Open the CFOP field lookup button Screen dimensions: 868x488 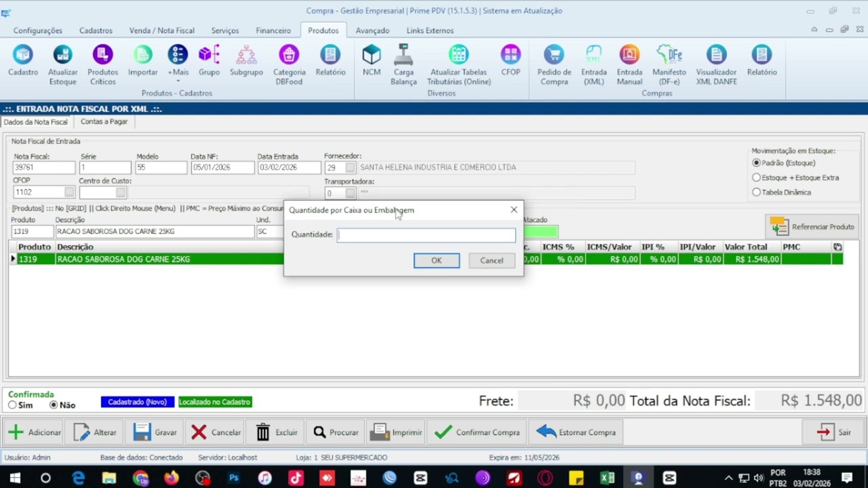pyautogui.click(x=69, y=192)
